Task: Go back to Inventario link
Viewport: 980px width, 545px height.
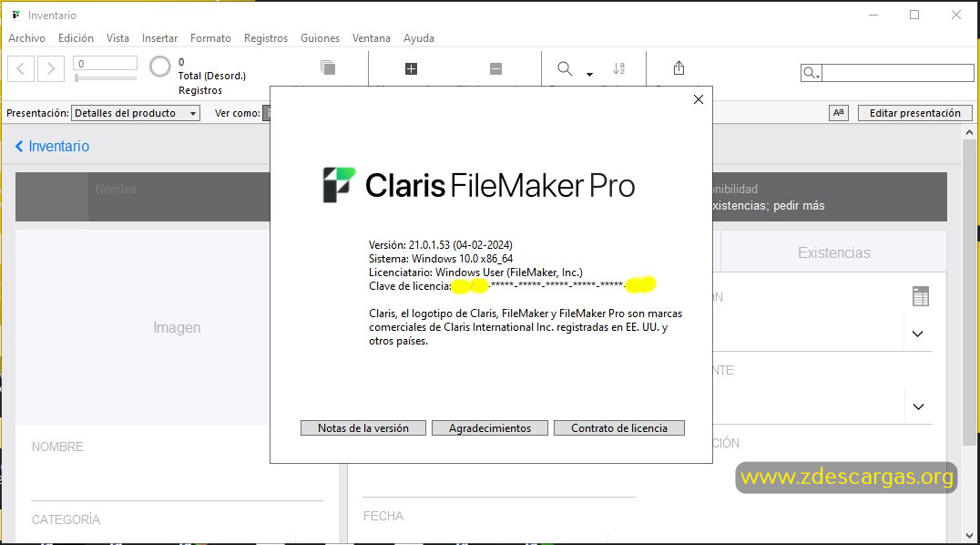Action: [53, 147]
